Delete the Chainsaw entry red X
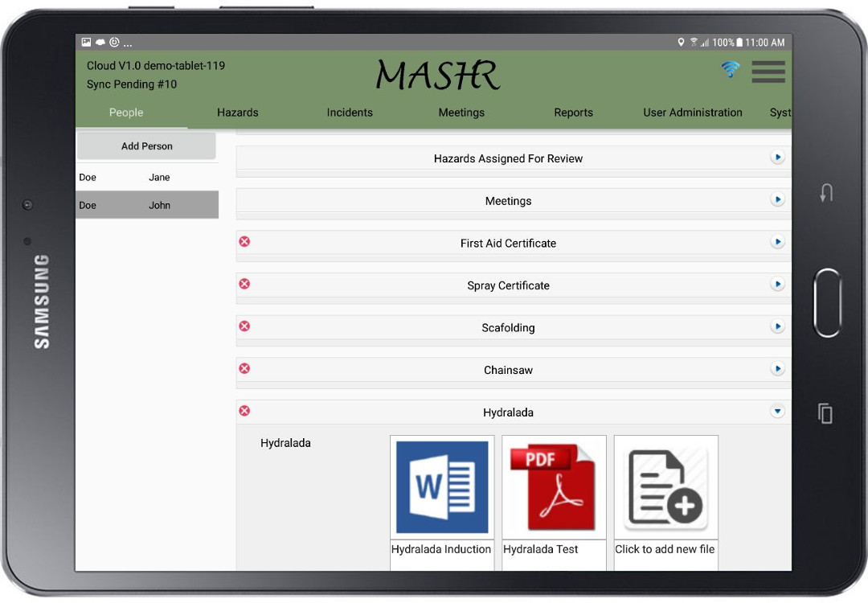The image size is (868, 603). (244, 368)
